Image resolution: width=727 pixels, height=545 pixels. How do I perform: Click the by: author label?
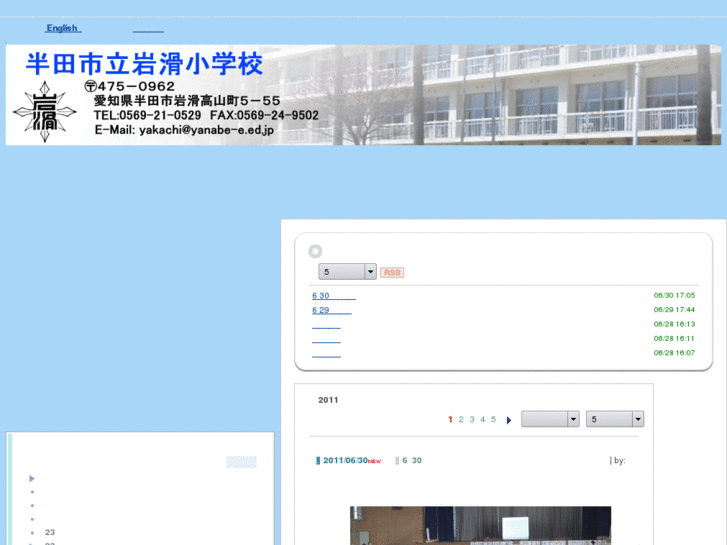(x=620, y=461)
